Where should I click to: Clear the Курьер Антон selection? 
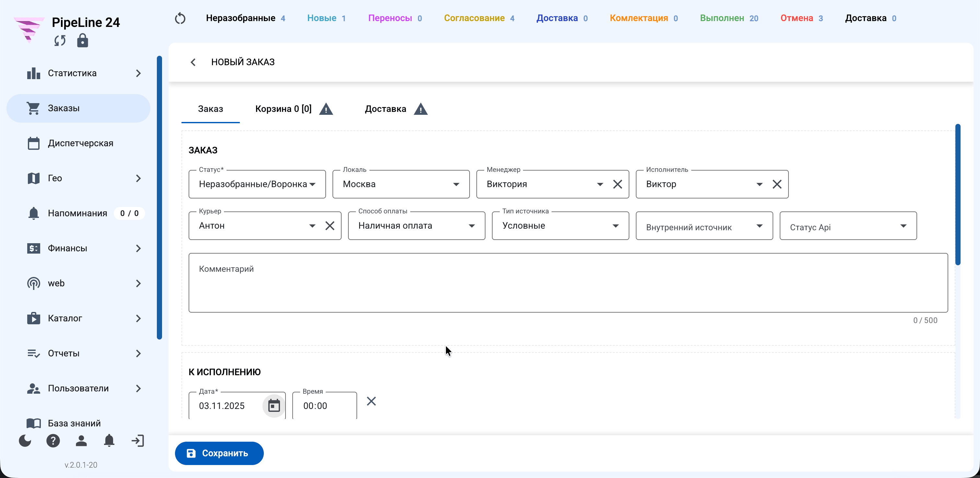(330, 226)
